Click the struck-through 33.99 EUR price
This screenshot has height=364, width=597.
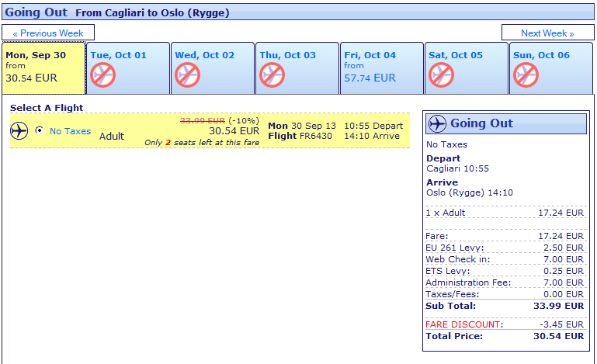[203, 121]
